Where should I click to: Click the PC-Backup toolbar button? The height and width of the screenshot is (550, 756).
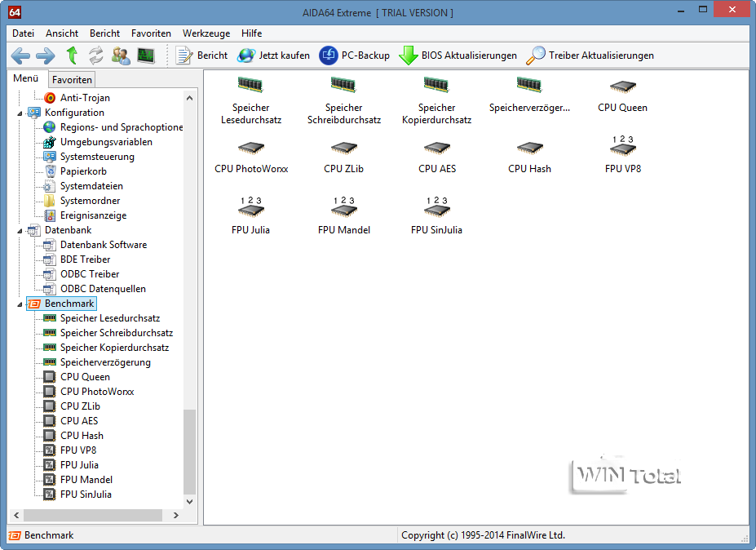(355, 55)
